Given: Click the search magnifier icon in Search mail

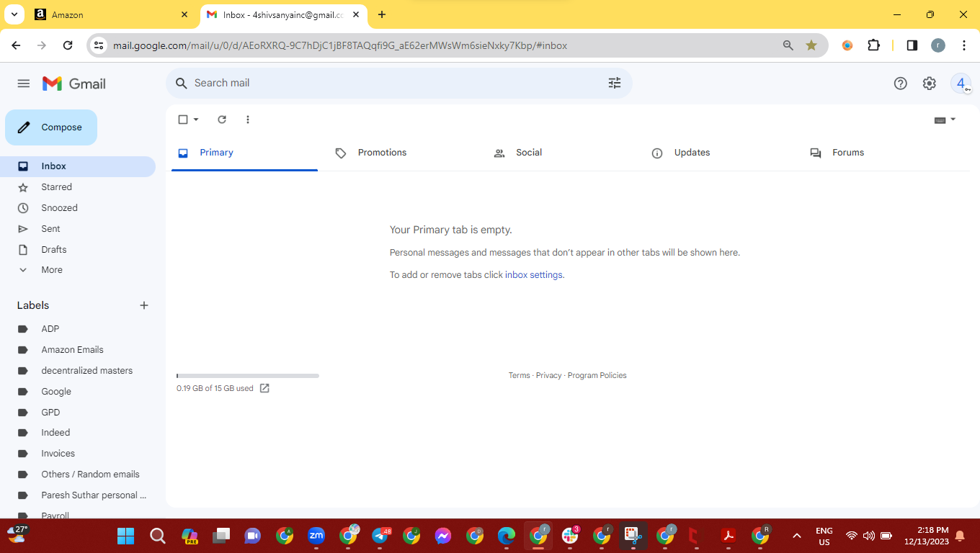Looking at the screenshot, I should click(x=182, y=83).
